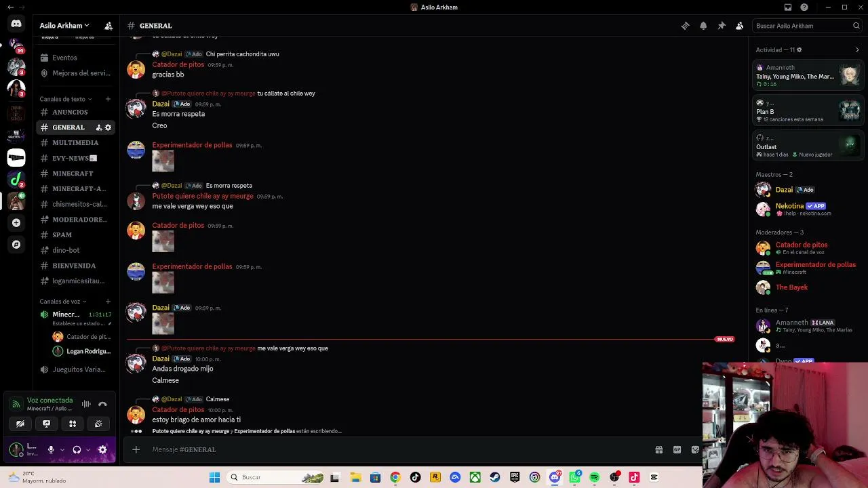Launch Steam from the taskbar
Viewport: 868px width, 488px height.
point(495,477)
